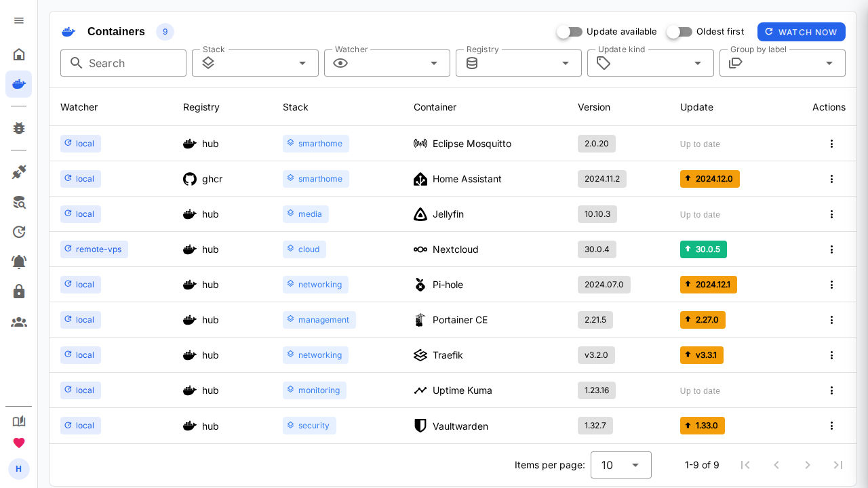
Task: Toggle the Update available switch
Action: point(570,32)
